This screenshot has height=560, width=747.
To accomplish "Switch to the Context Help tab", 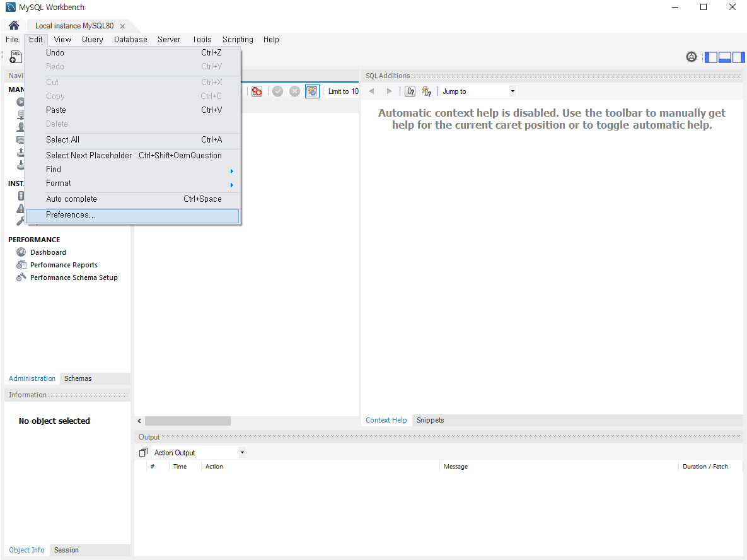I will (x=386, y=421).
